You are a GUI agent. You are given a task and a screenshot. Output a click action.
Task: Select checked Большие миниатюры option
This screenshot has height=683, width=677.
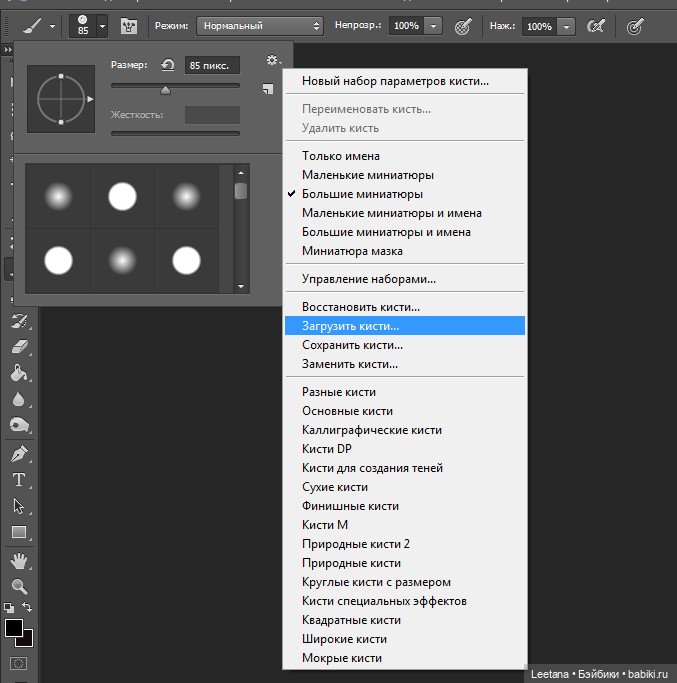[405, 194]
